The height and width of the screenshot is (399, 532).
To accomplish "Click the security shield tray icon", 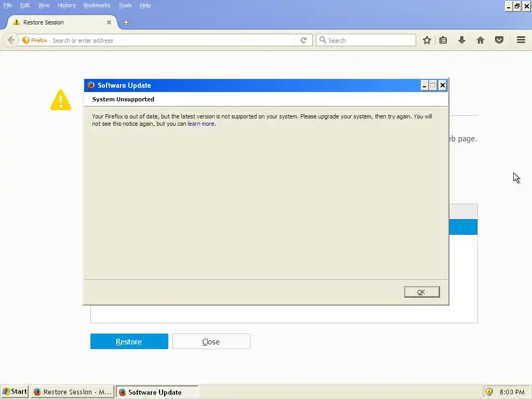I will click(x=489, y=392).
